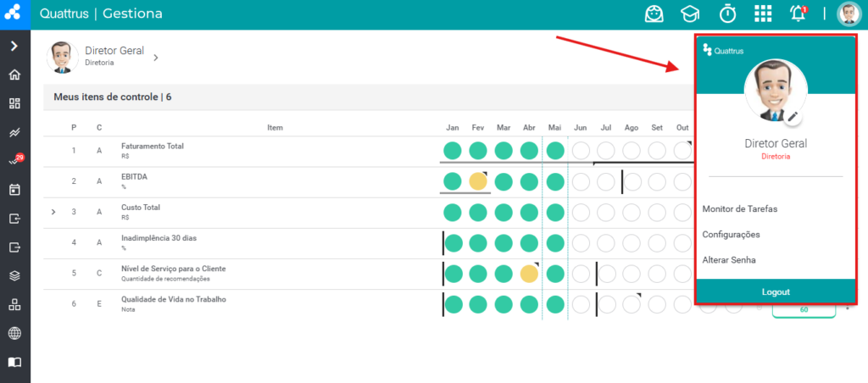Click the Diretor Geral avatar on the page
Image resolution: width=868 pixels, height=383 pixels.
[63, 57]
